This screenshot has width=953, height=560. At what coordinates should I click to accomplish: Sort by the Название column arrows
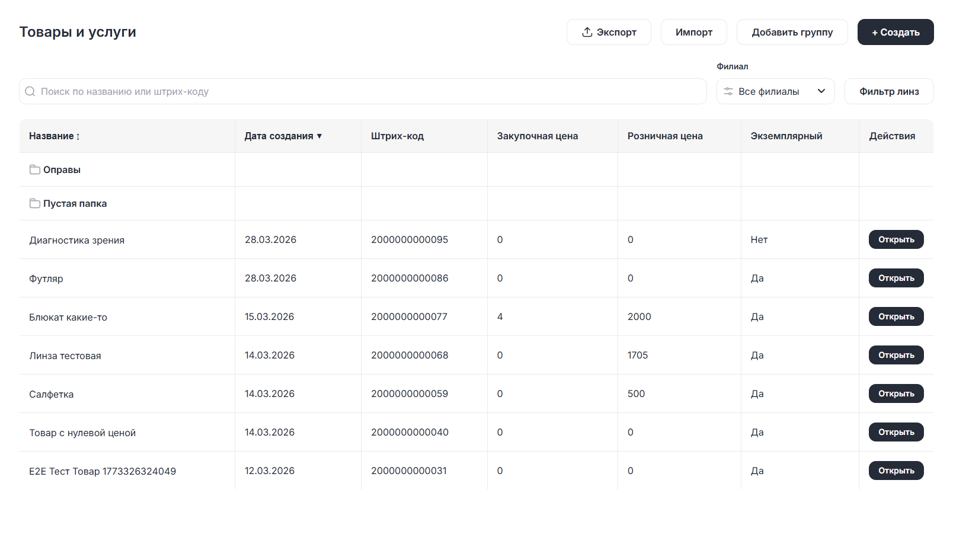click(78, 136)
